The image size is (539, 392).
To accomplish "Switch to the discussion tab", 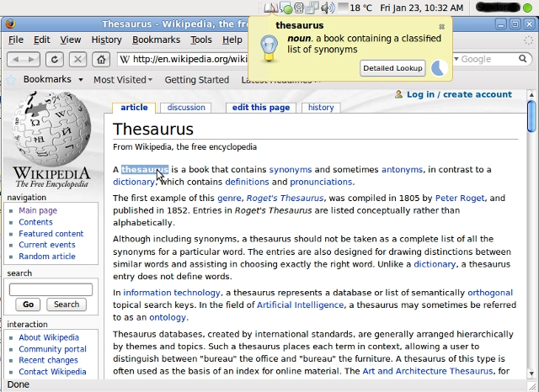I will (186, 108).
